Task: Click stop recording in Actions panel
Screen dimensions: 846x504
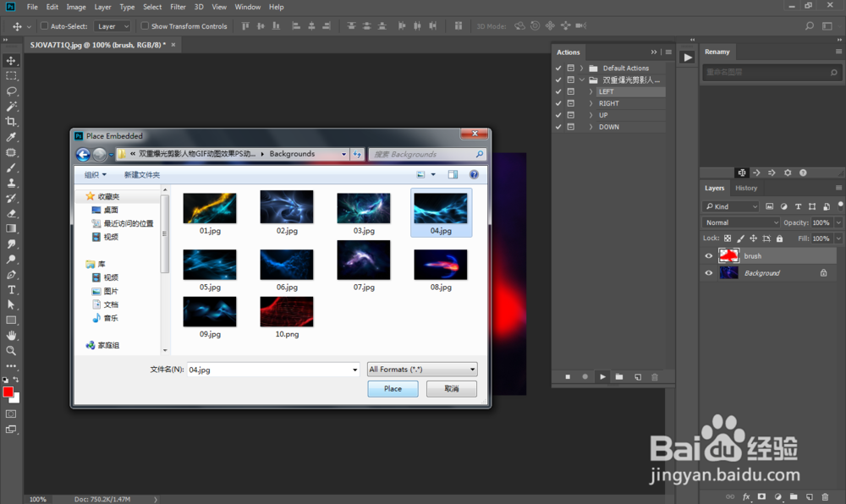Action: coord(568,377)
